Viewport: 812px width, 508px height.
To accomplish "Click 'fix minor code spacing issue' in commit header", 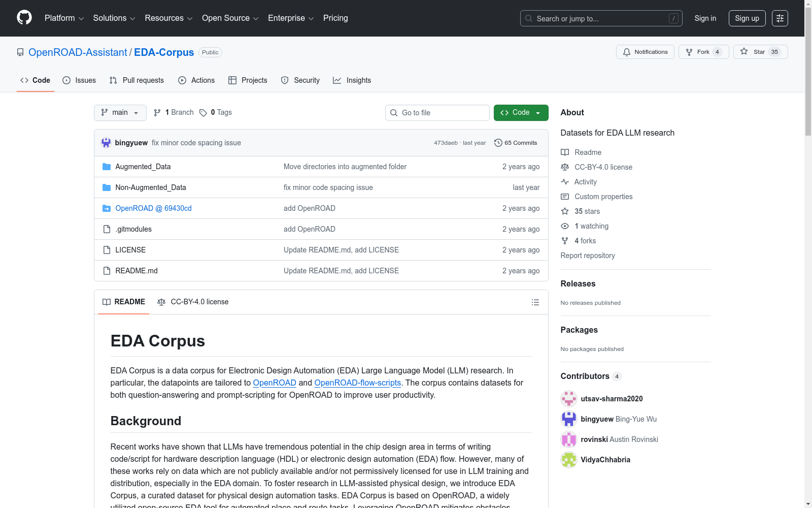I will (x=196, y=143).
